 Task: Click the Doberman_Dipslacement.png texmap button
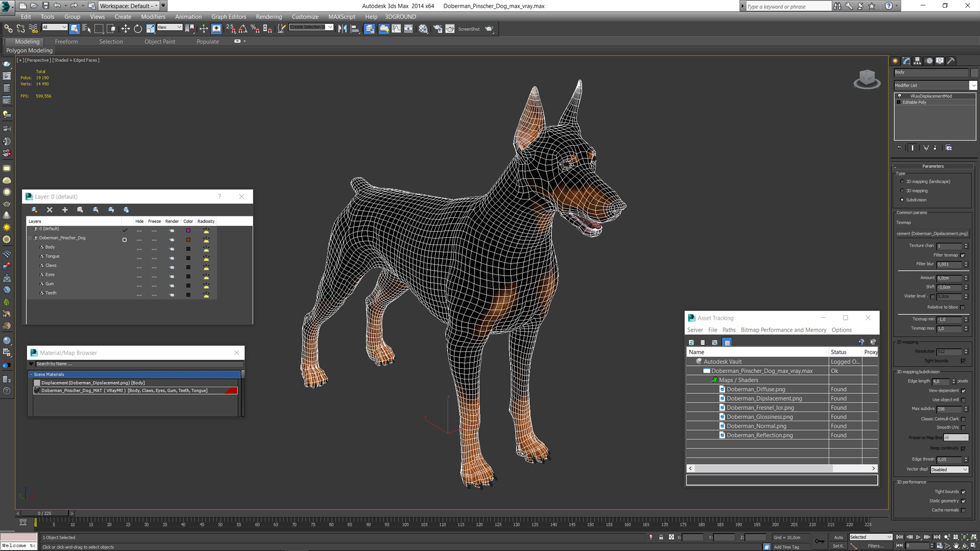(x=932, y=234)
